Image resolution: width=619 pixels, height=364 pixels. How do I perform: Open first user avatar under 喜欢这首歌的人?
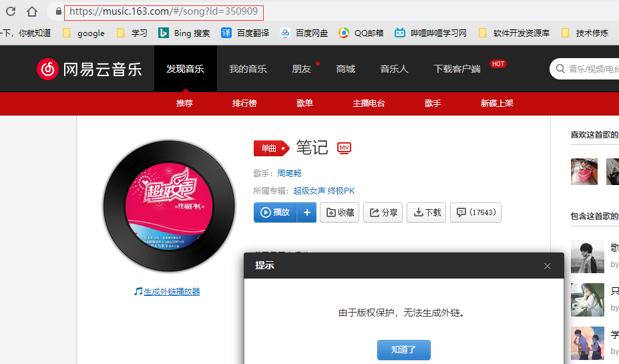click(x=584, y=172)
